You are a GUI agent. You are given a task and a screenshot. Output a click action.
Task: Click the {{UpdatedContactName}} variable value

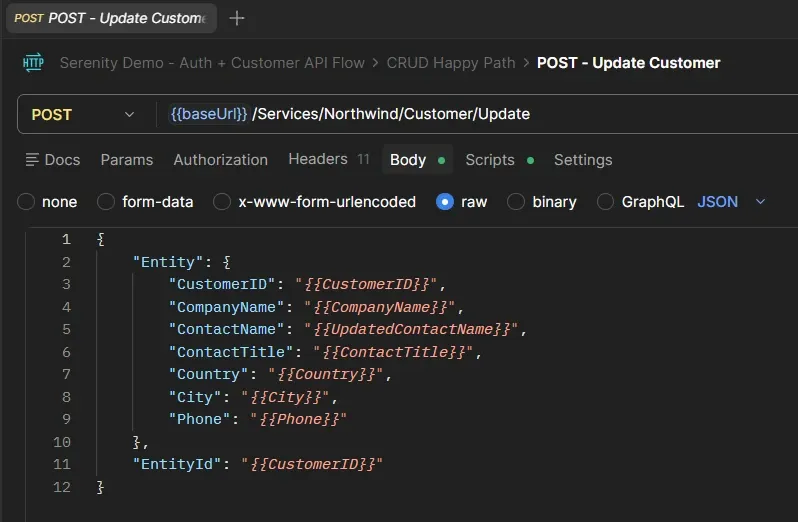point(412,329)
